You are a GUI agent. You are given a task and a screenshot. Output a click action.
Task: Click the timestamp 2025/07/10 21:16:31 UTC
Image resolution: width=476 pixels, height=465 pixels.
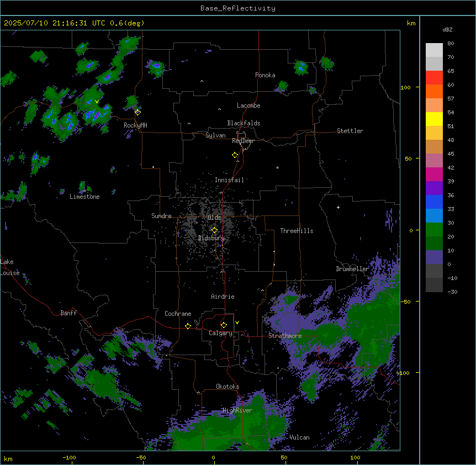(x=54, y=23)
